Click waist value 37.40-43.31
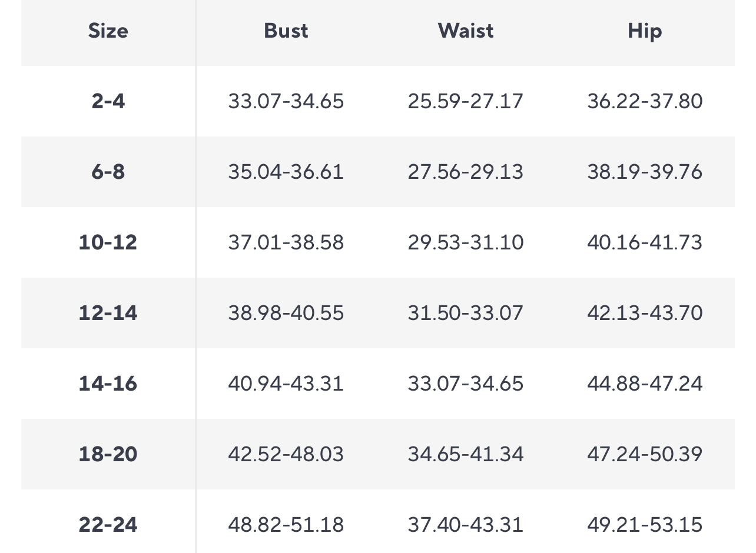 pos(465,525)
